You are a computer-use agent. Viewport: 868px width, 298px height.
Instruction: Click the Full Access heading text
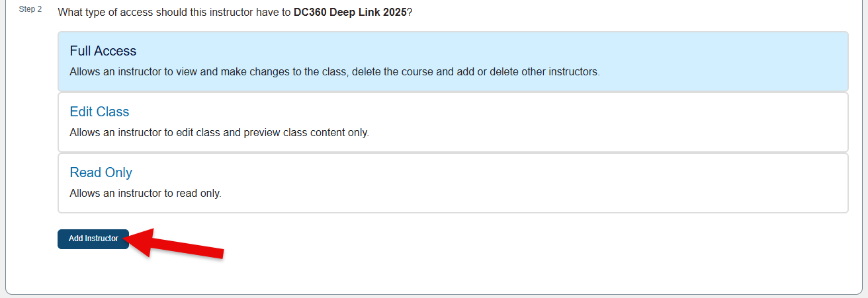pos(103,51)
